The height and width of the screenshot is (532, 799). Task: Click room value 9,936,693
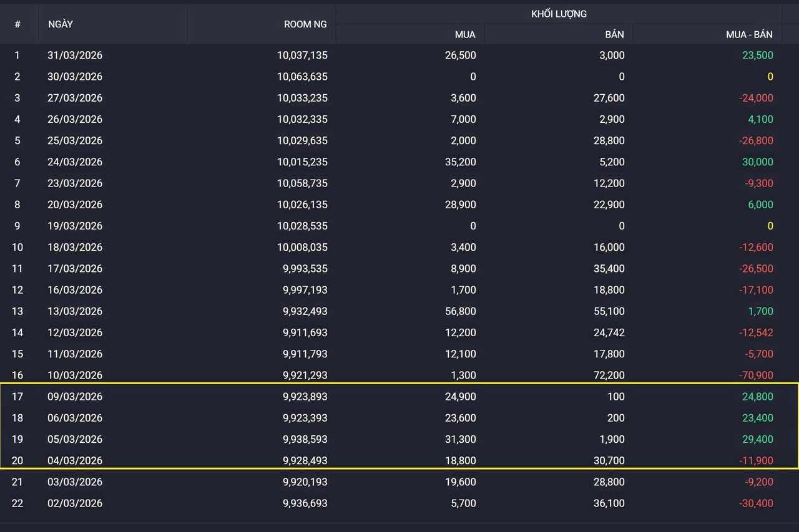pyautogui.click(x=305, y=503)
